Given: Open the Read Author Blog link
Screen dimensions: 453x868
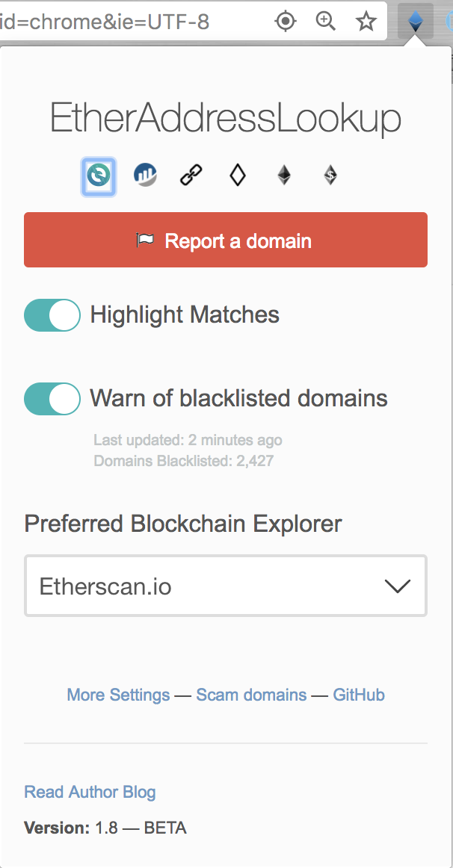Looking at the screenshot, I should pyautogui.click(x=90, y=792).
